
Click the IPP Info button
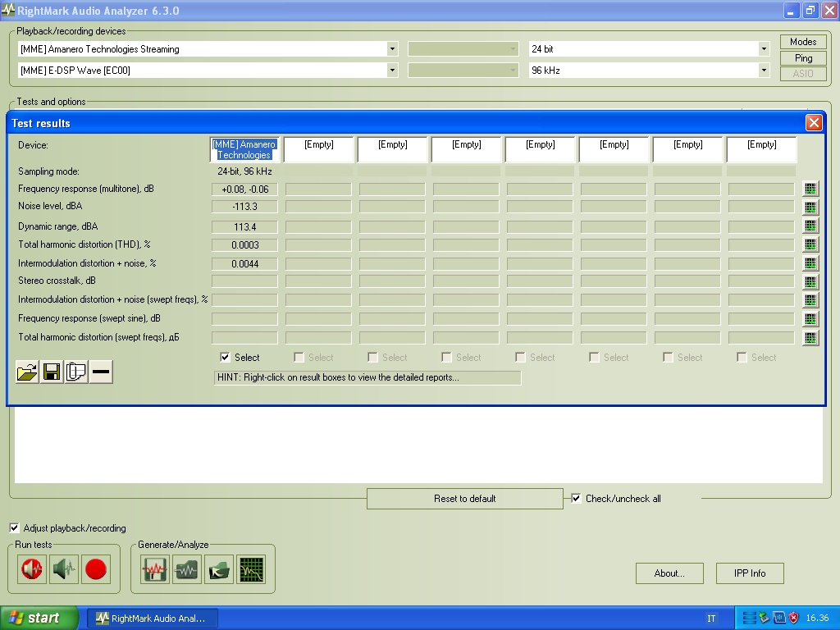tap(750, 573)
